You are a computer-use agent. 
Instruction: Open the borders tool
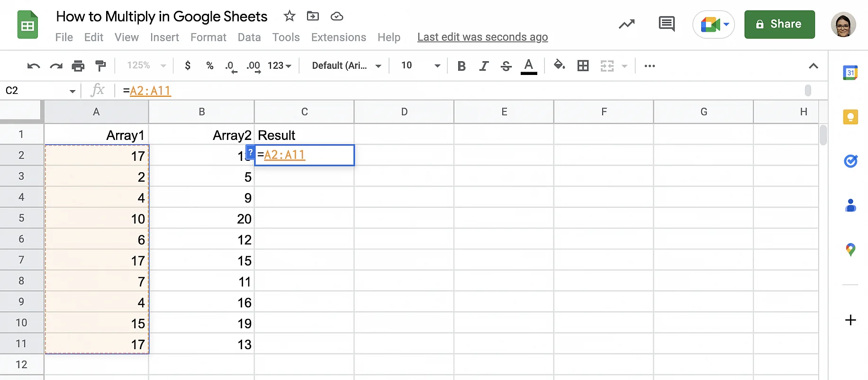(x=583, y=66)
